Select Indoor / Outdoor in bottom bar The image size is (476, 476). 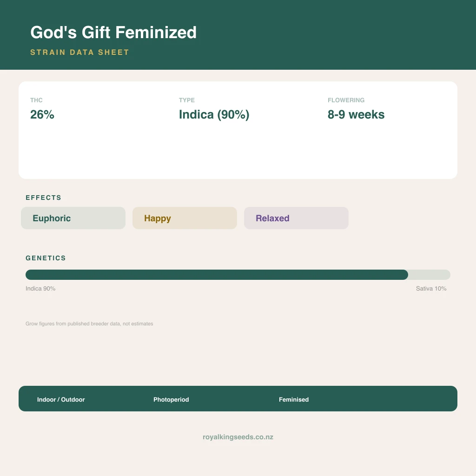61,399
